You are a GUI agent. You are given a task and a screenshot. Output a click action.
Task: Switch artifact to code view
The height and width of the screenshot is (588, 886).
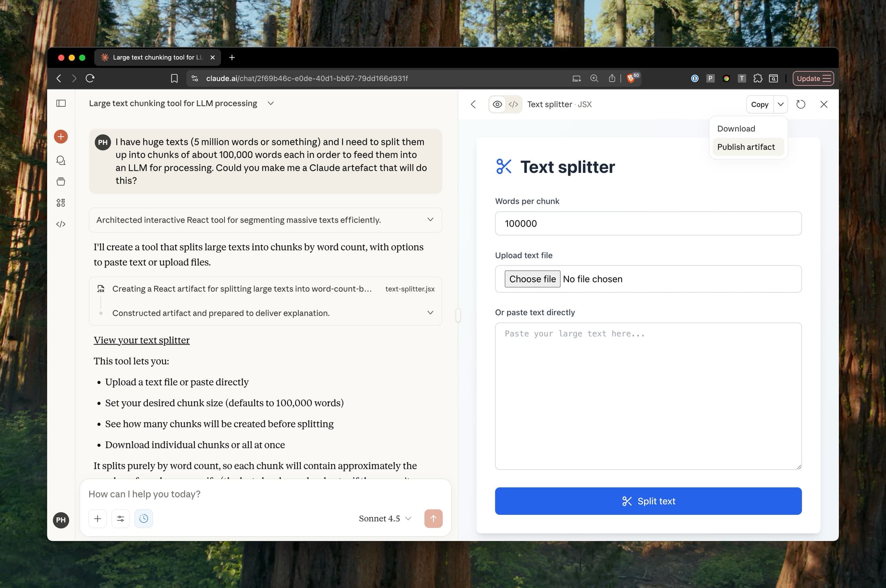pyautogui.click(x=514, y=104)
